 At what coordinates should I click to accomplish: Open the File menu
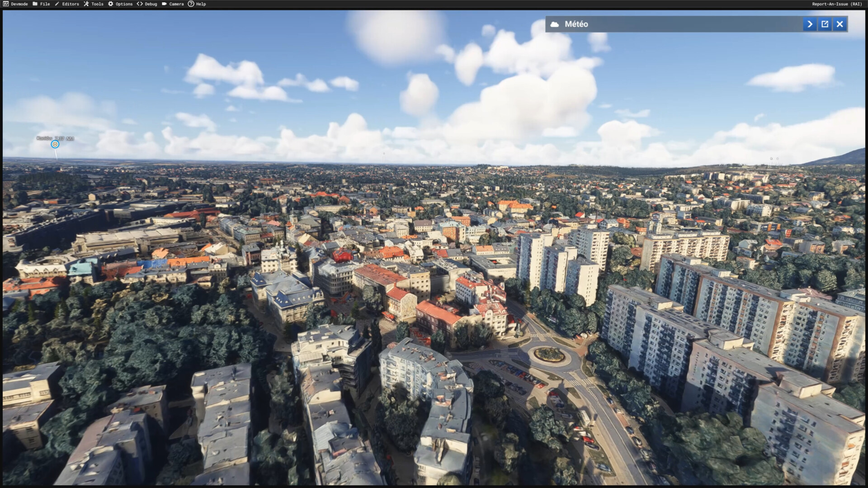pos(45,4)
